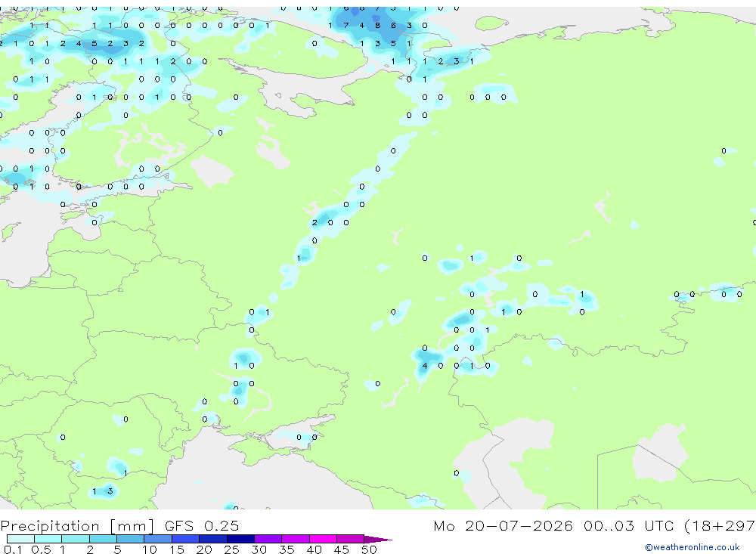Pick the 25–30 mm navy legend swatch
Screen dimensions: 756x554
pyautogui.click(x=240, y=539)
